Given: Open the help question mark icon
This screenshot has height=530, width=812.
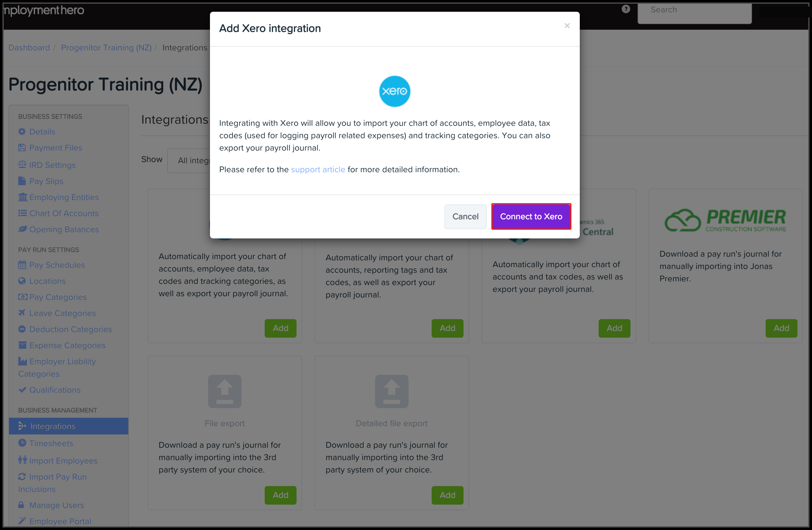Looking at the screenshot, I should click(x=626, y=9).
